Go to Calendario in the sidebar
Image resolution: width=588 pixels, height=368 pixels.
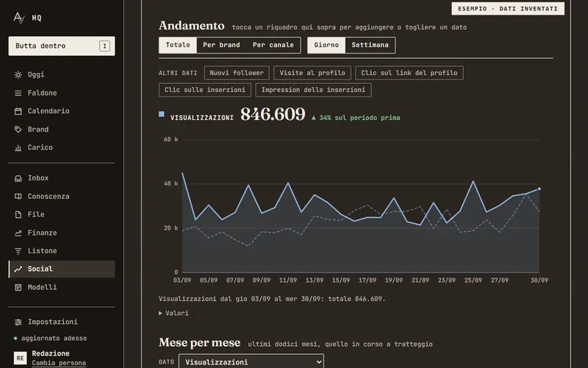(x=62, y=111)
